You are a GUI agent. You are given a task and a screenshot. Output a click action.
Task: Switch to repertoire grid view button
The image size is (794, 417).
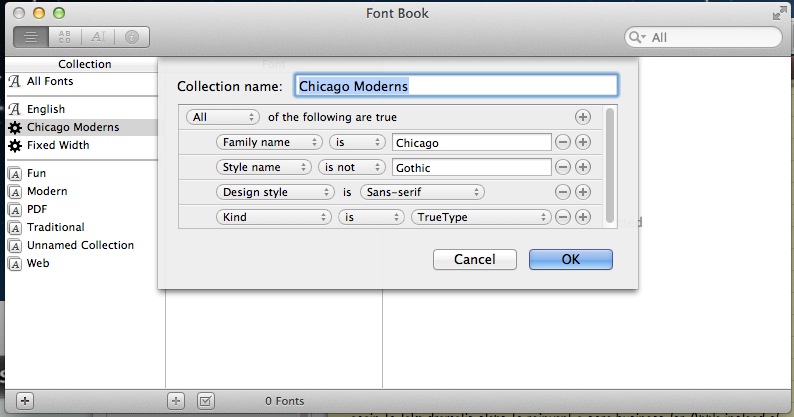click(64, 37)
